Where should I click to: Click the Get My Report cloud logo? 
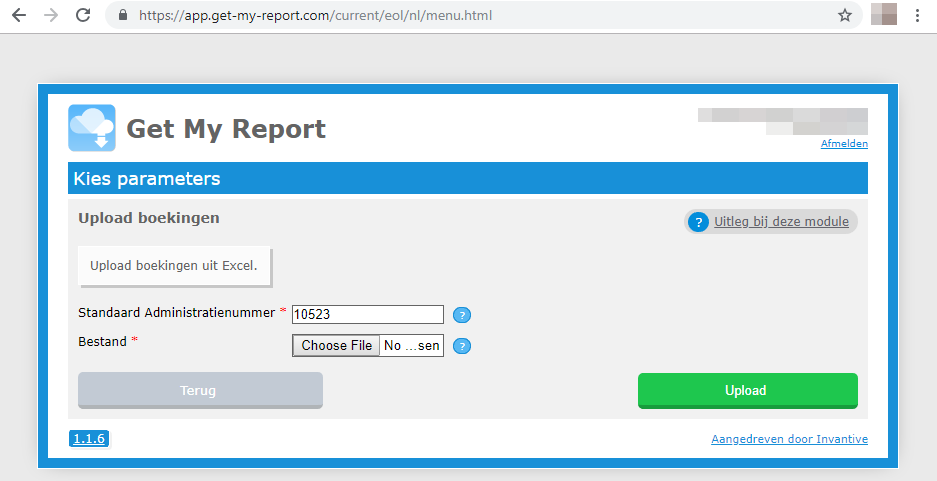[x=92, y=128]
